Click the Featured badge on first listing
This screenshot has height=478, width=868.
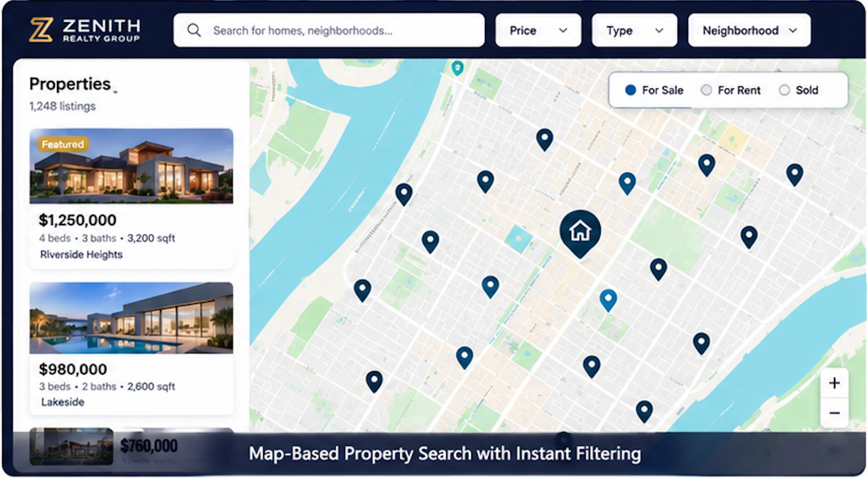(x=63, y=144)
